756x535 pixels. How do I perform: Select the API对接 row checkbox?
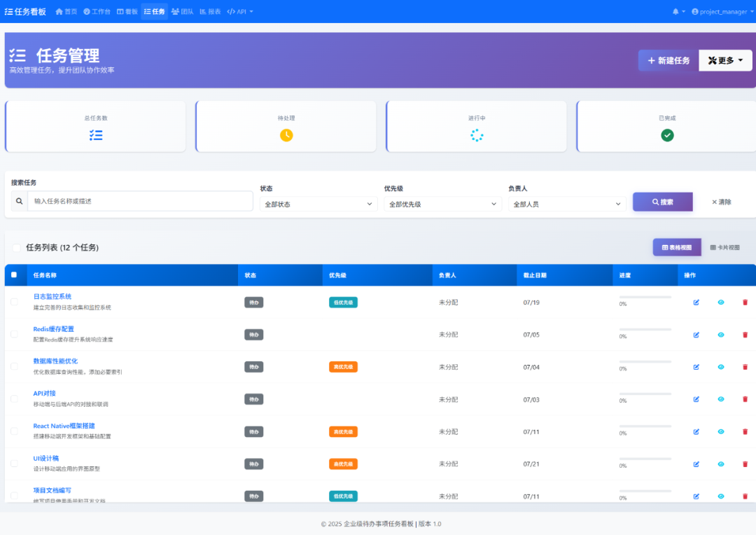14,399
